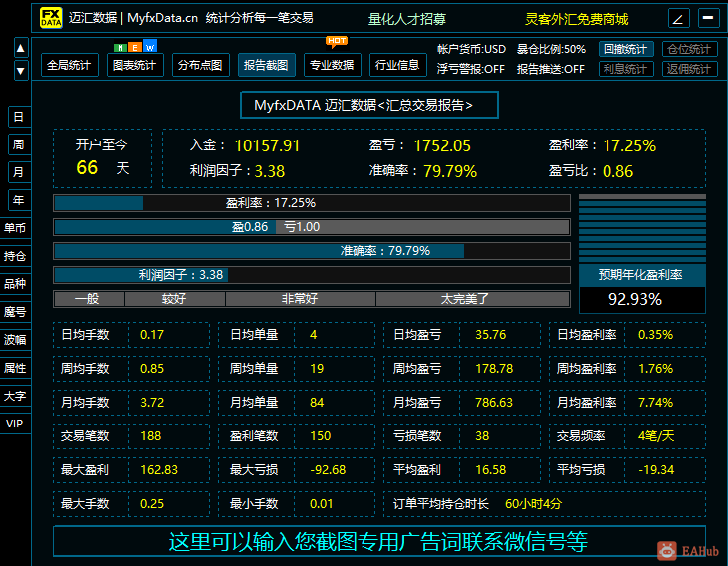
Task: Toggle the 利息统计 button
Action: pyautogui.click(x=625, y=69)
